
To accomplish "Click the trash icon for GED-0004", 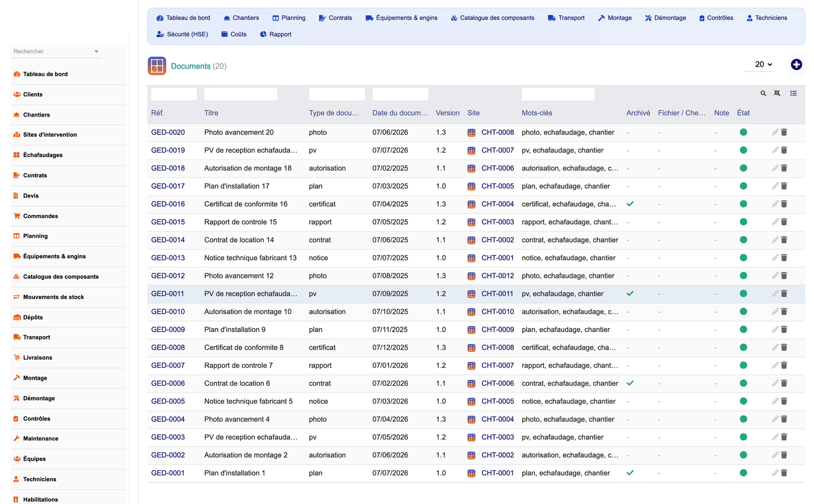I will tap(784, 419).
